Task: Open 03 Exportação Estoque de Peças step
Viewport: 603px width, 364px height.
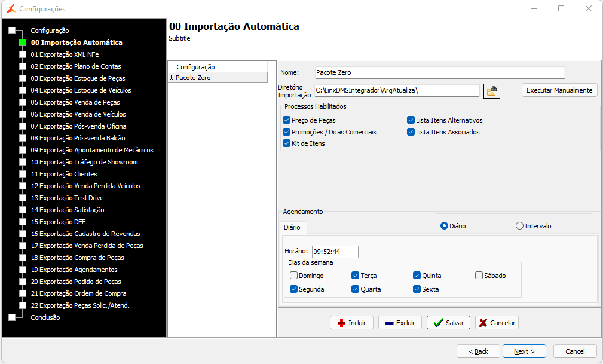Action: 78,78
